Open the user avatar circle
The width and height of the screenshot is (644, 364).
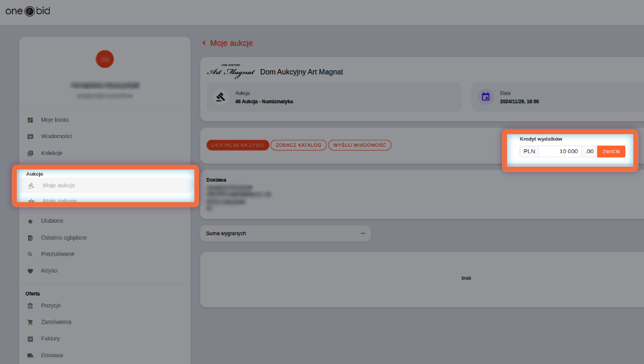105,59
